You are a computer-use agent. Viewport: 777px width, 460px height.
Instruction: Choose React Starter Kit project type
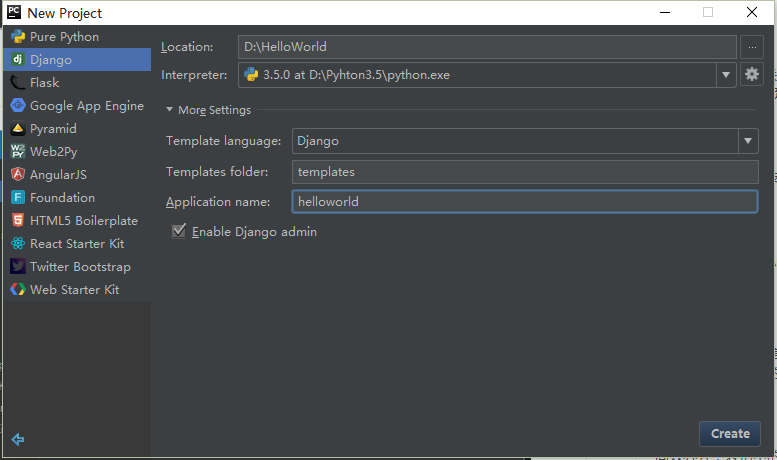tap(77, 244)
